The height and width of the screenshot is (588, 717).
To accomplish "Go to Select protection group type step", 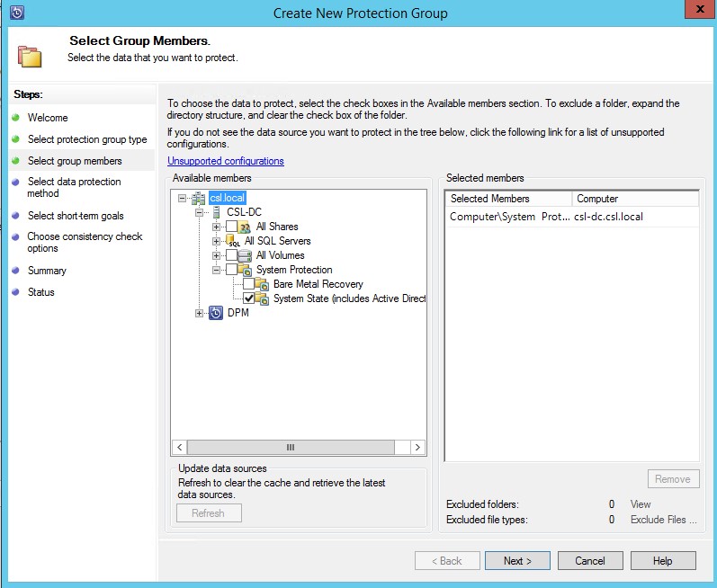I will coord(87,138).
